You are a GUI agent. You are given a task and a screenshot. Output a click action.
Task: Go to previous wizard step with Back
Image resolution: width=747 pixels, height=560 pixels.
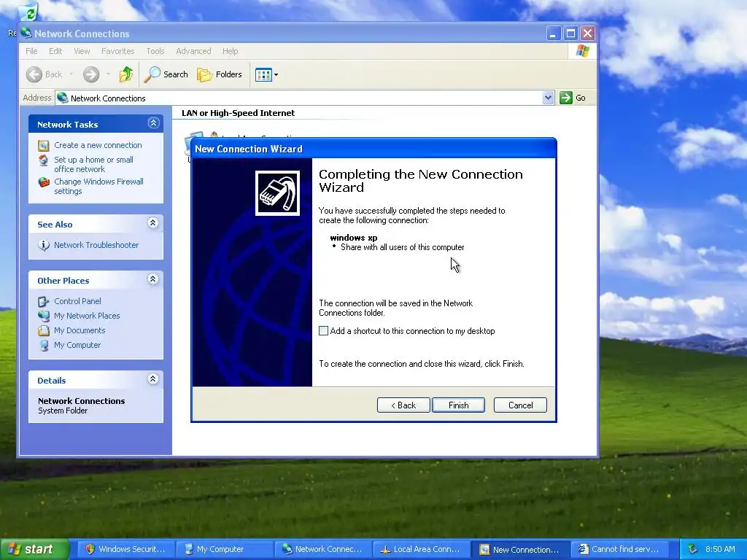(x=403, y=405)
